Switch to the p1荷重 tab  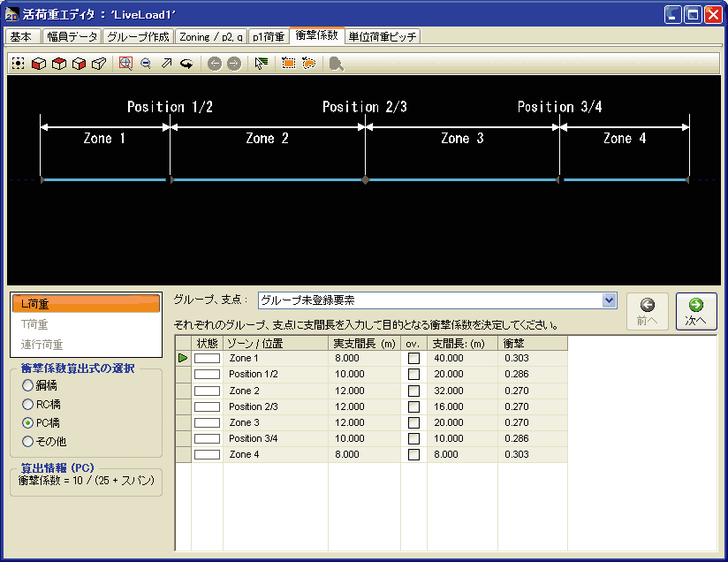pyautogui.click(x=268, y=37)
